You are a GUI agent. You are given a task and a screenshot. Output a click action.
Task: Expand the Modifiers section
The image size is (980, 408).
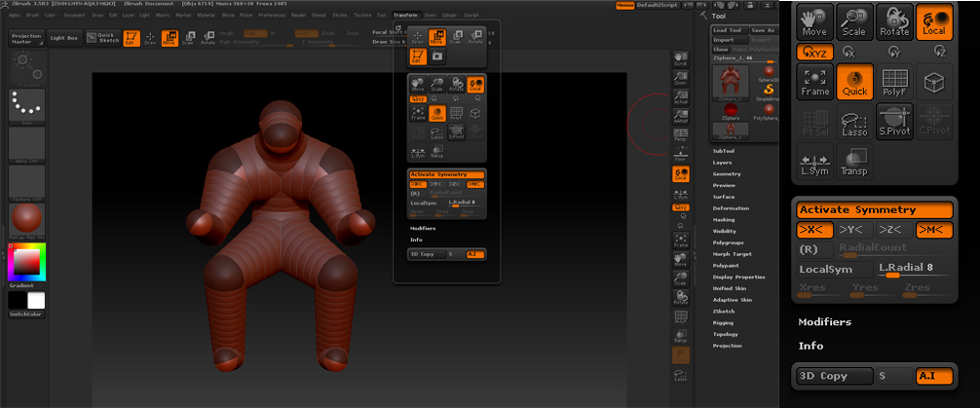click(x=824, y=321)
